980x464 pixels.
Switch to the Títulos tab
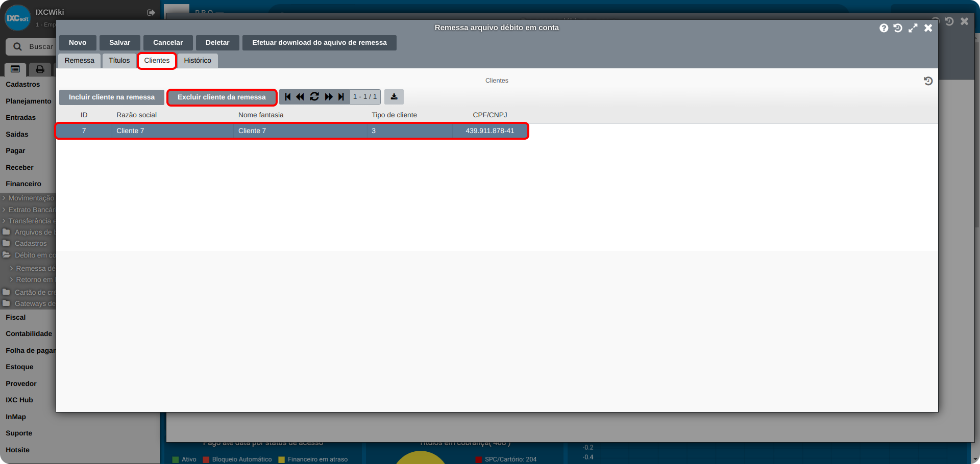pyautogui.click(x=119, y=61)
